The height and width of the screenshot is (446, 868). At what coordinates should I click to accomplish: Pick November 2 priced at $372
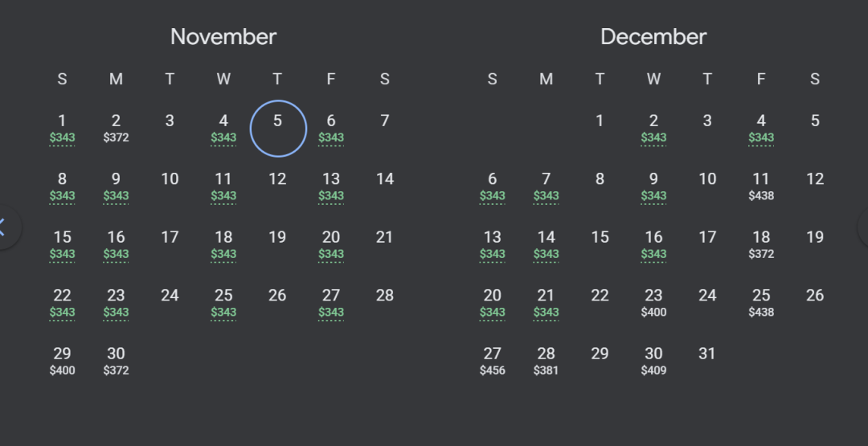coord(116,129)
